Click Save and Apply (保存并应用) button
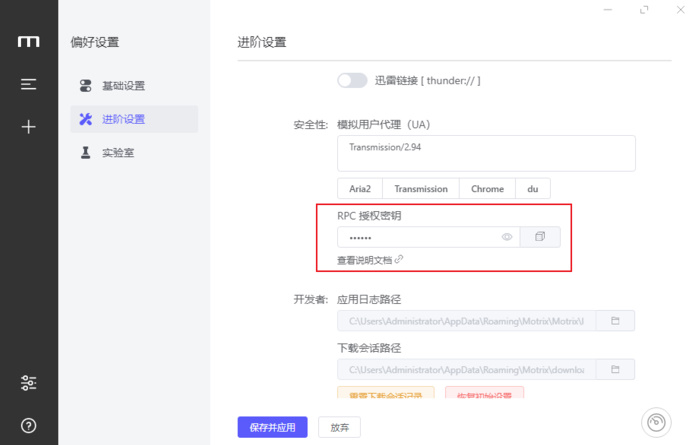This screenshot has width=691, height=445. 272,427
